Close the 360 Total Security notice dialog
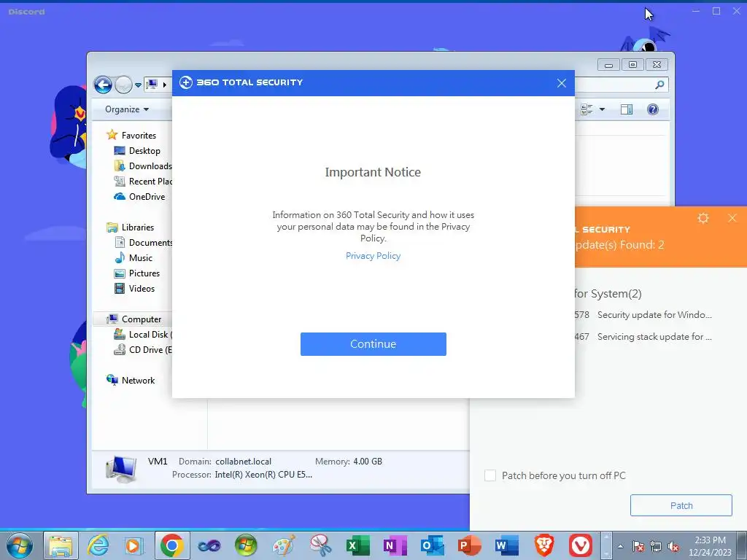Viewport: 747px width, 560px height. (562, 83)
